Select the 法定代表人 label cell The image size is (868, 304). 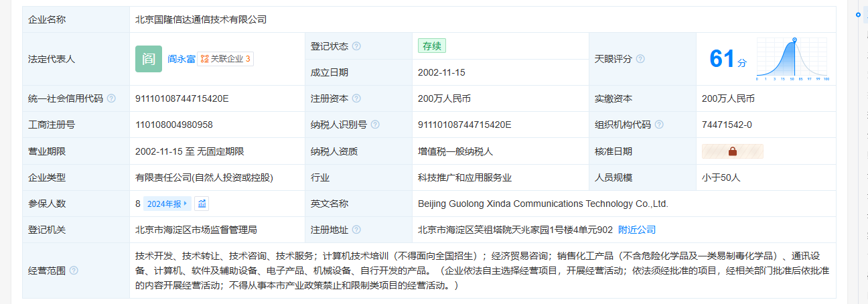point(76,59)
